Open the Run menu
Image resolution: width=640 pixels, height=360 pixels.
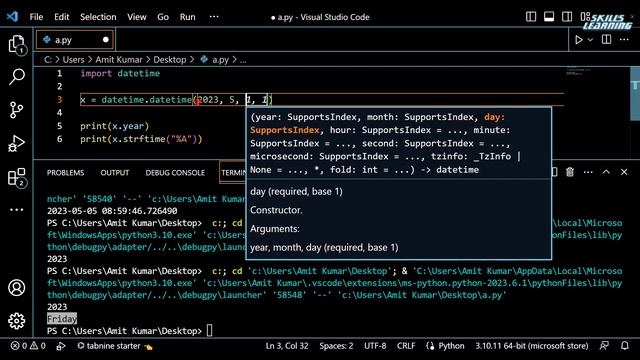click(x=187, y=17)
